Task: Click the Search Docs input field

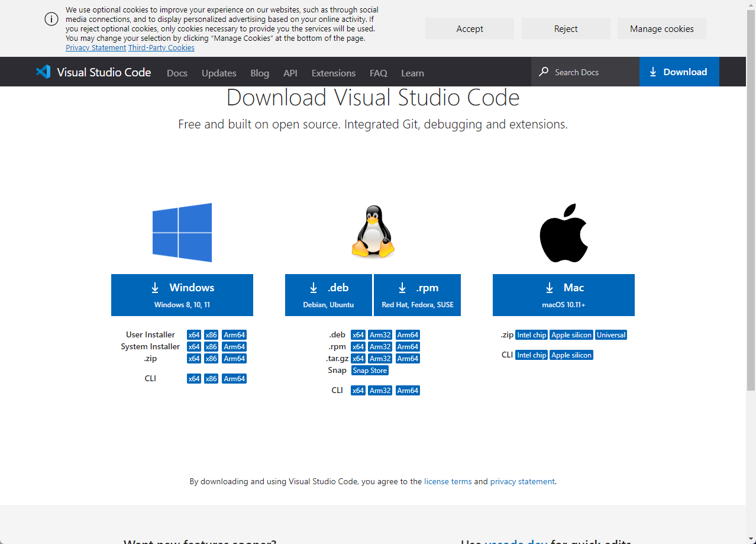Action: pyautogui.click(x=585, y=72)
